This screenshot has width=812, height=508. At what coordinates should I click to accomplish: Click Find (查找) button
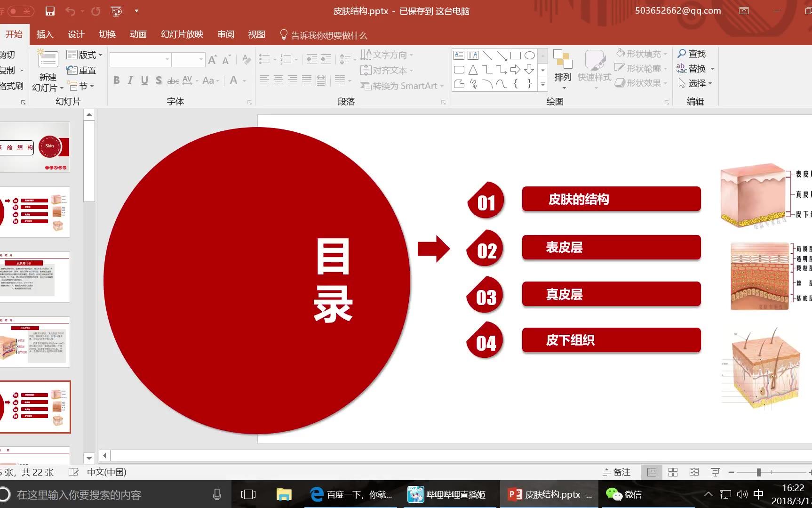[x=692, y=54]
